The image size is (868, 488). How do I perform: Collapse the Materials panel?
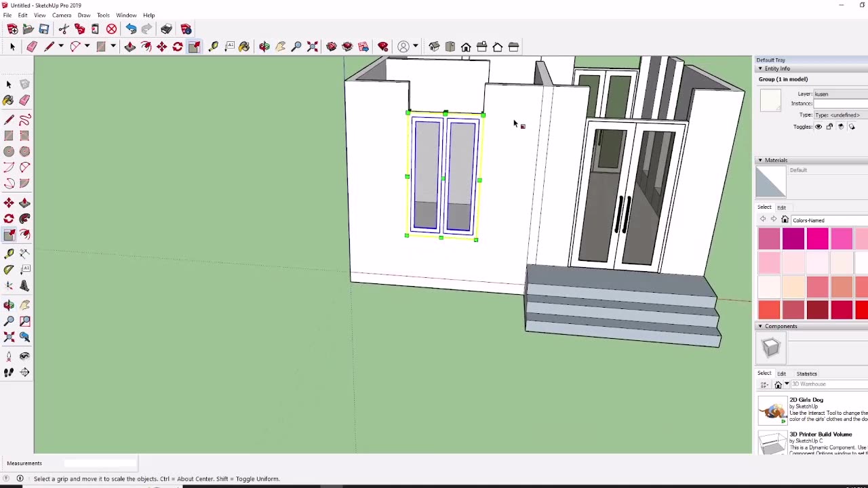point(760,161)
